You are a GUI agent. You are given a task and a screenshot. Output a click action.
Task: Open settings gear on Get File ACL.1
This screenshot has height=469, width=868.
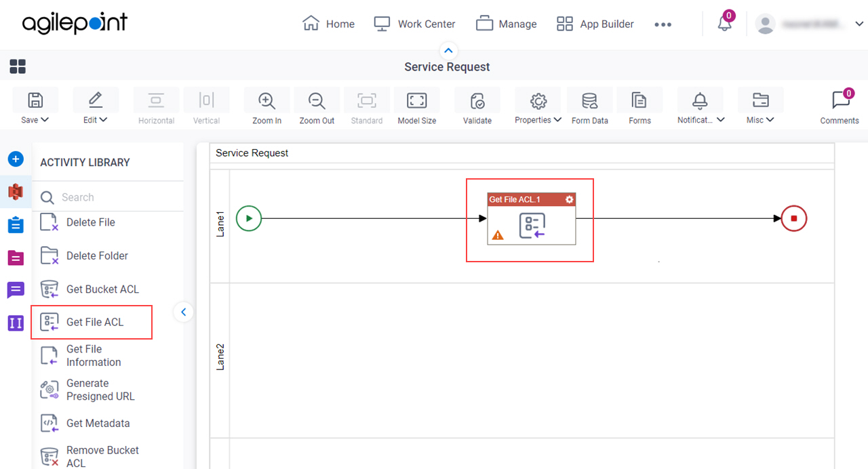pyautogui.click(x=570, y=199)
